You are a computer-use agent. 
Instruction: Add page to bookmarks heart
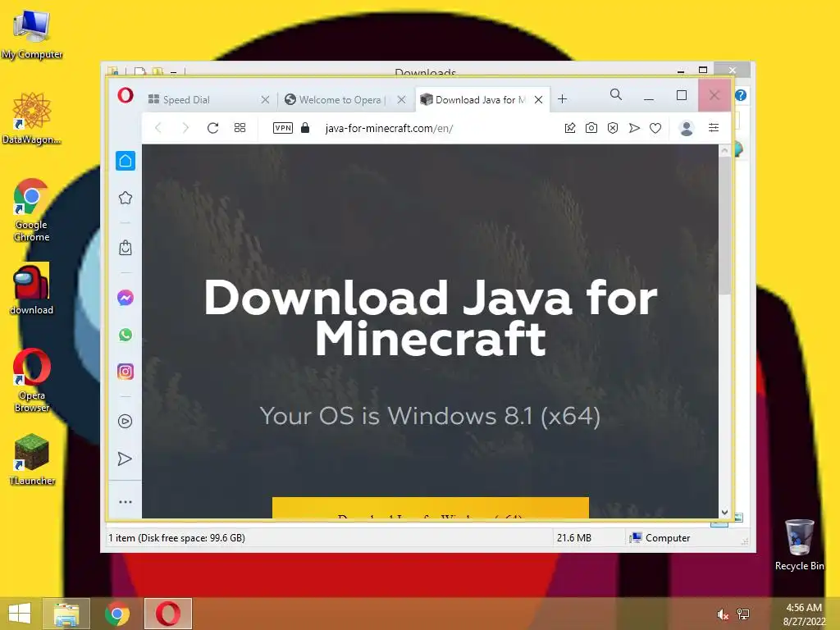[655, 128]
